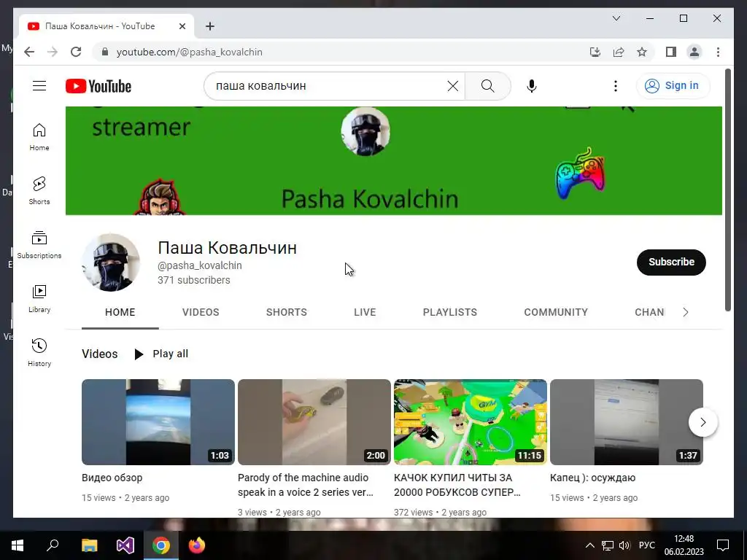Go to Home in the sidebar
747x560 pixels.
[39, 137]
